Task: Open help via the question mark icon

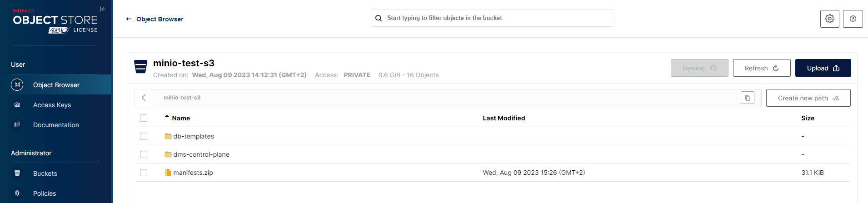Action: pyautogui.click(x=853, y=19)
